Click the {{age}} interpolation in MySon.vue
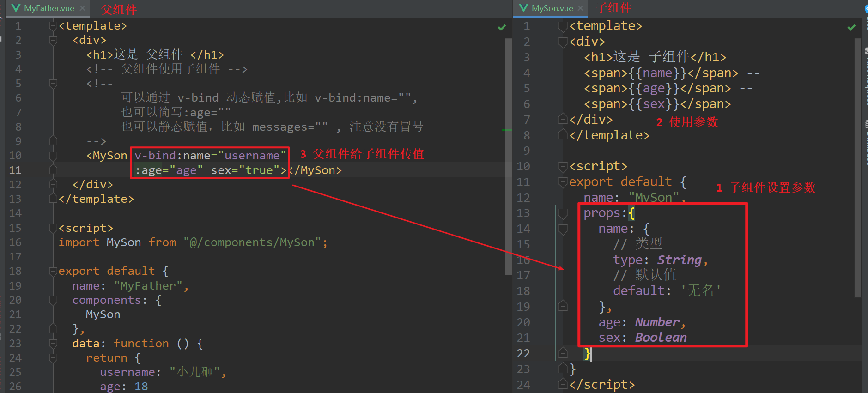The height and width of the screenshot is (393, 868). click(x=654, y=89)
